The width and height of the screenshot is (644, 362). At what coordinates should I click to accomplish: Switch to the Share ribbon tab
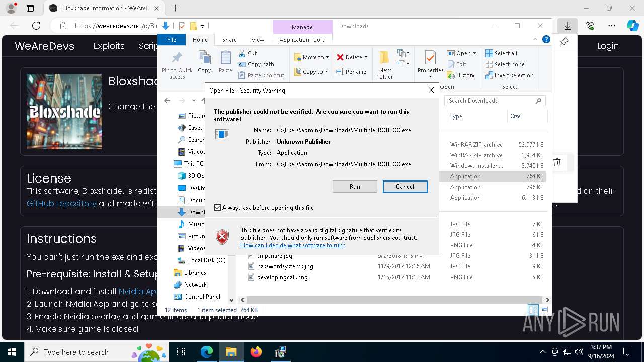(x=229, y=40)
